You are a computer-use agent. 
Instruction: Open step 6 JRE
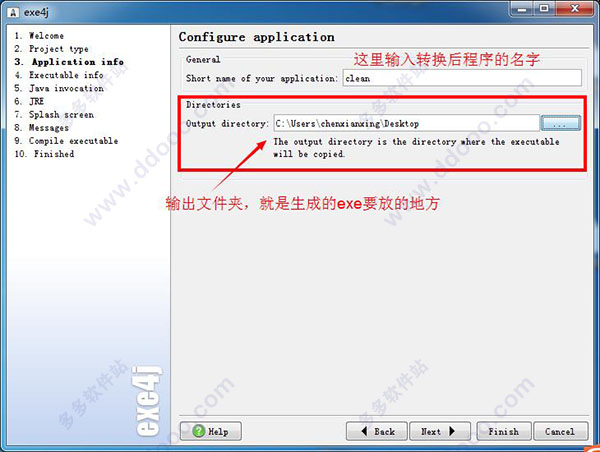pos(29,101)
